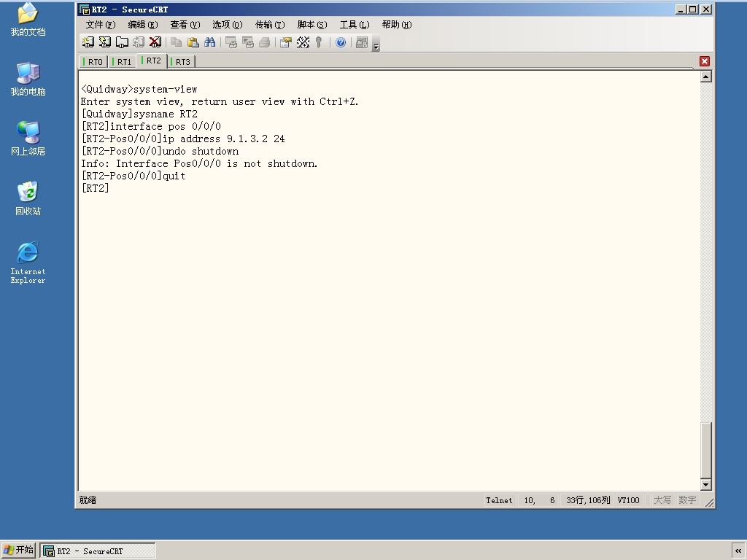The image size is (747, 560).
Task: Select 我的电脑 desktop icon
Action: pyautogui.click(x=28, y=79)
